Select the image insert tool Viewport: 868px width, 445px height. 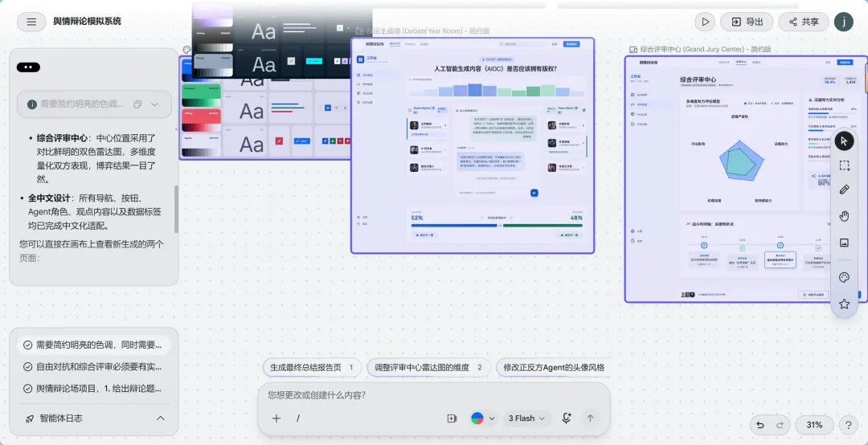point(844,242)
